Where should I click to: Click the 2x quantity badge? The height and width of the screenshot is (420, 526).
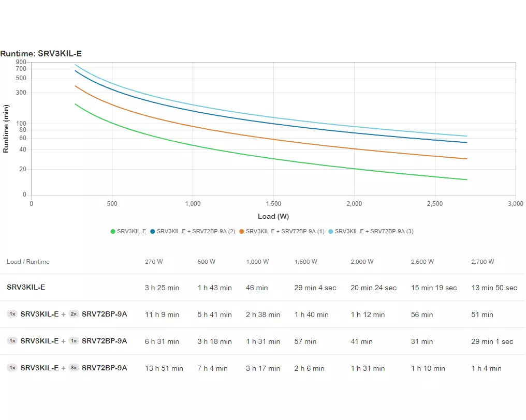[74, 314]
